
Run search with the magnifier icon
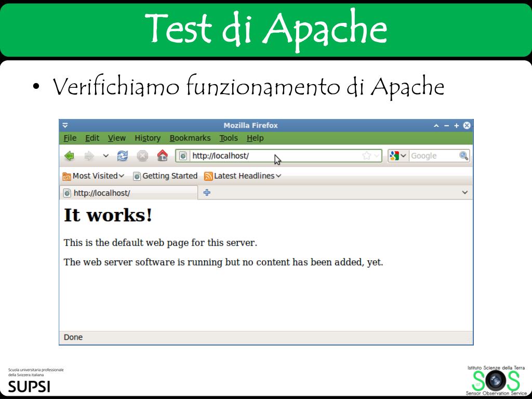click(x=464, y=156)
